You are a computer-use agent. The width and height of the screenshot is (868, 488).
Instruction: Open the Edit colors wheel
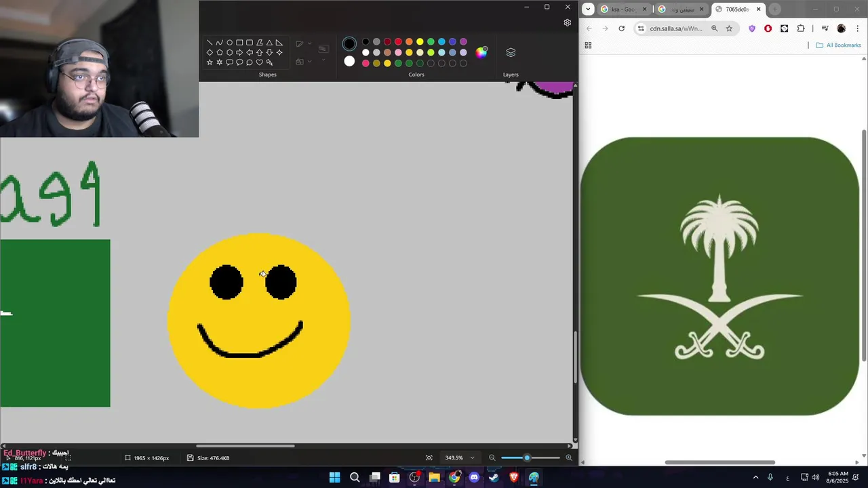tap(481, 52)
